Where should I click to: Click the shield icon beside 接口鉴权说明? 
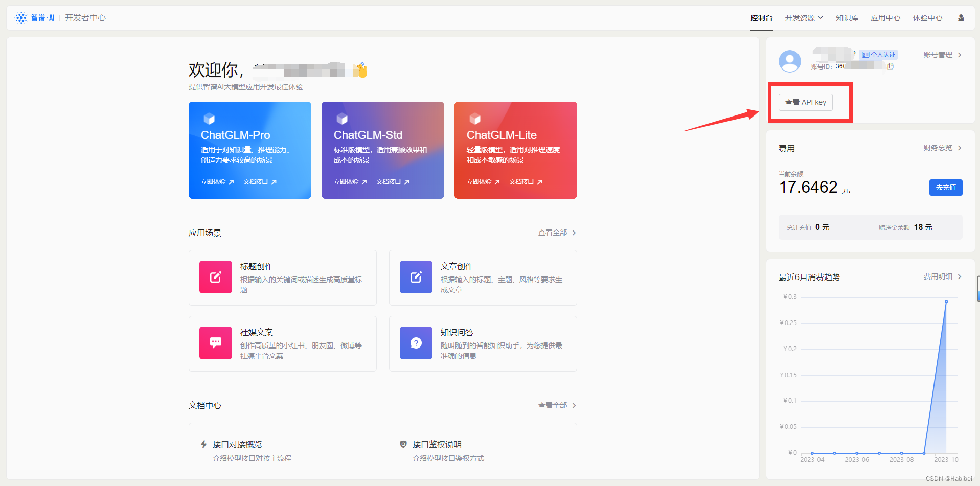tap(403, 444)
